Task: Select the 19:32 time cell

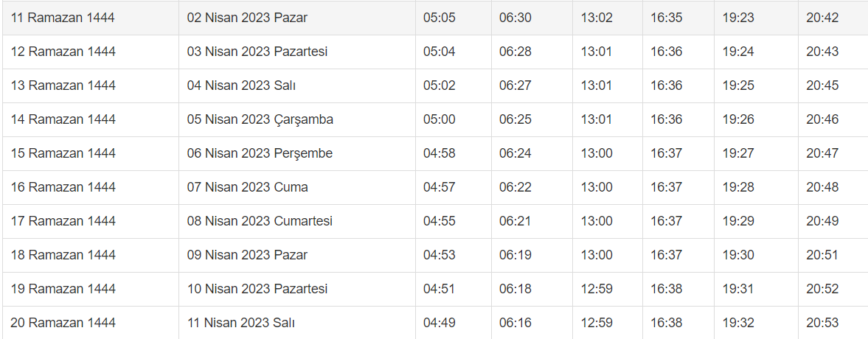Action: pos(738,323)
